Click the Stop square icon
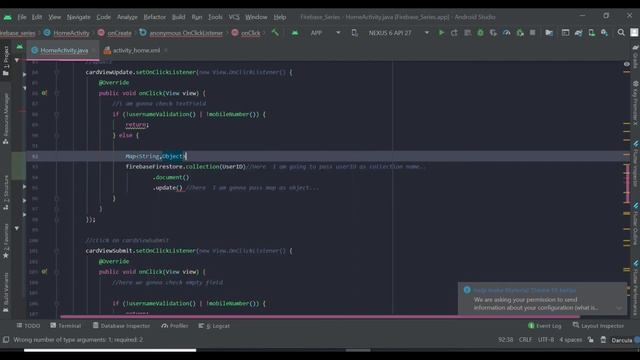The height and width of the screenshot is (360, 640). 533,33
